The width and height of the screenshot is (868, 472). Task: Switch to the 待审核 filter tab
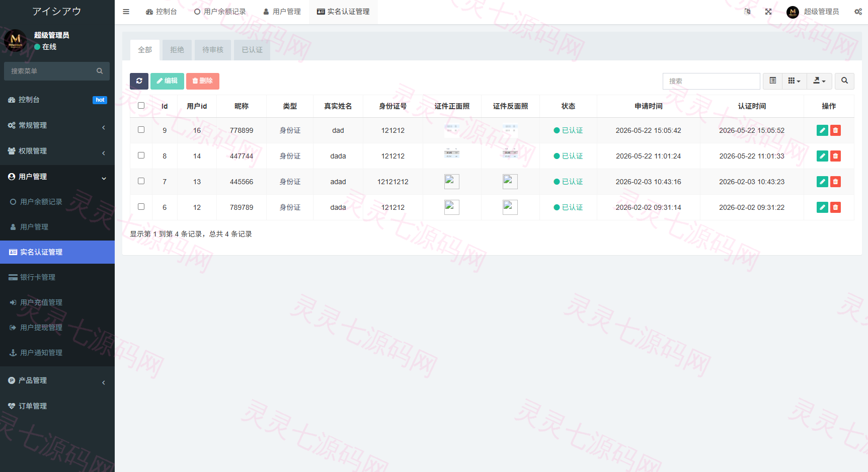click(x=213, y=50)
